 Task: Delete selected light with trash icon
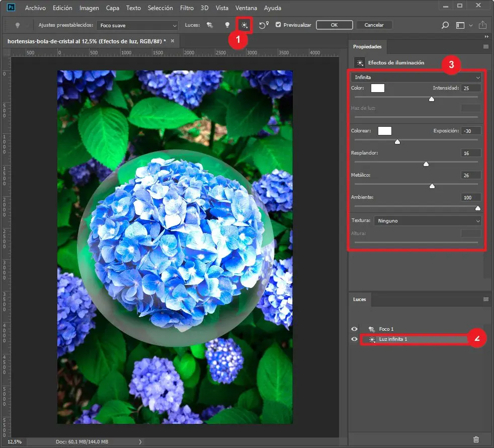(x=476, y=439)
